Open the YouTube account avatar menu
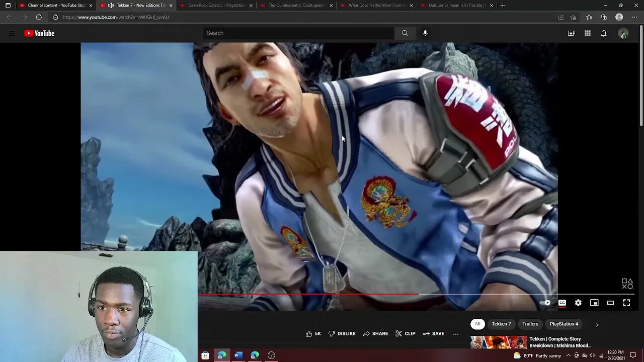644x362 pixels. pyautogui.click(x=623, y=33)
